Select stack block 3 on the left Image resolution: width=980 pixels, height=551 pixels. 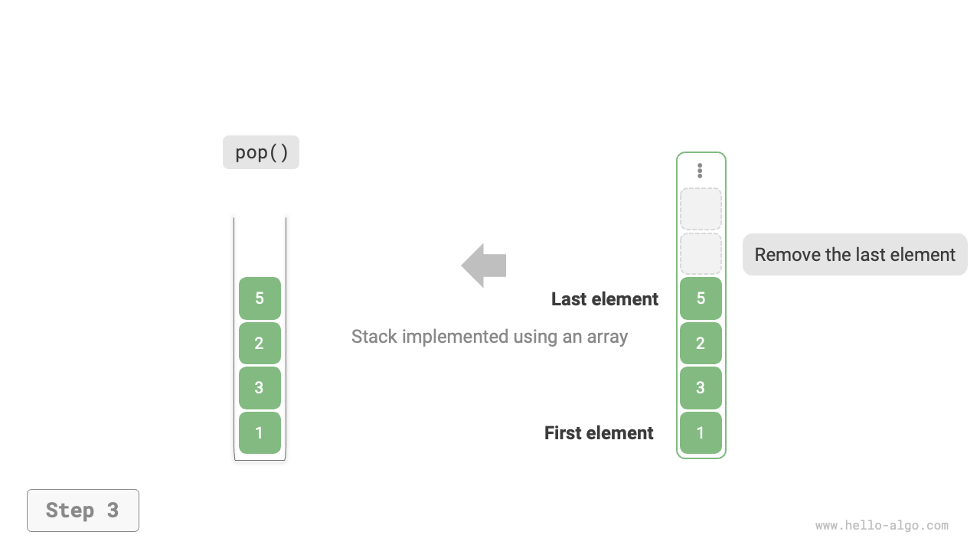tap(260, 388)
